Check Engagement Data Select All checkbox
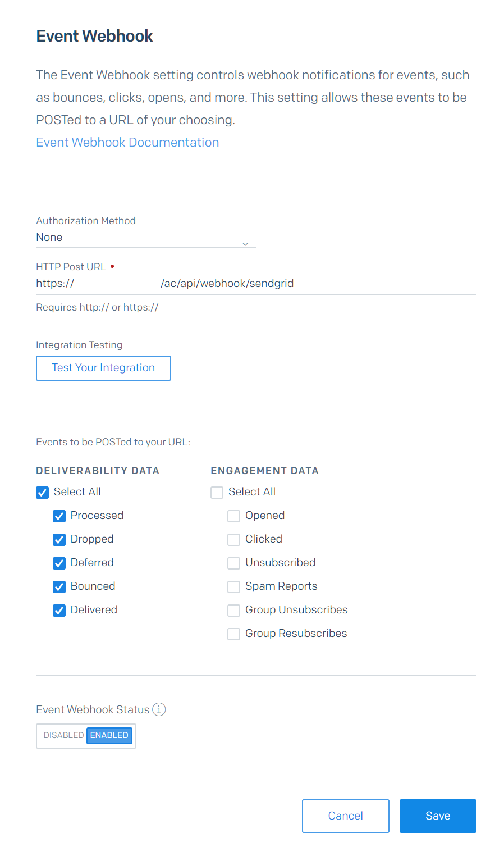 [217, 493]
